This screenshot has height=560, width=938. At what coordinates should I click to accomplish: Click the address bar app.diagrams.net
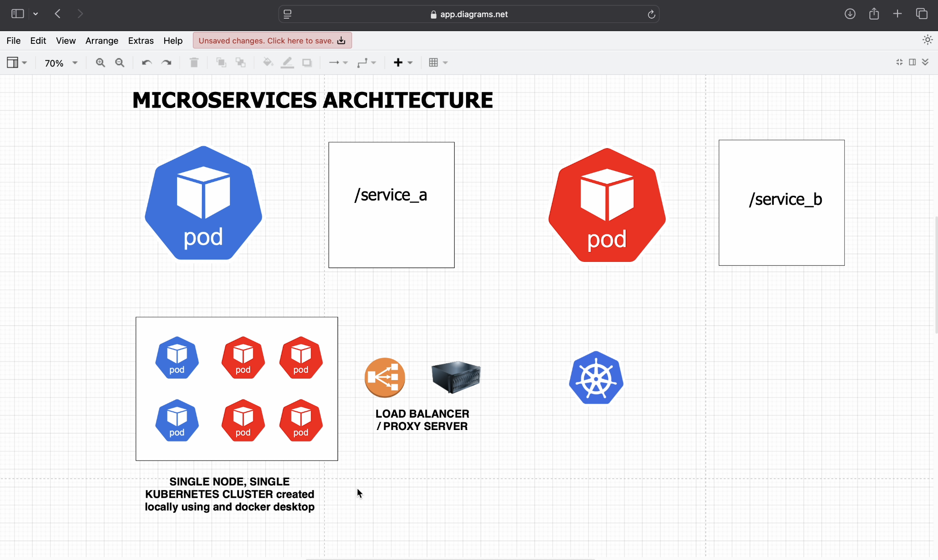[469, 14]
